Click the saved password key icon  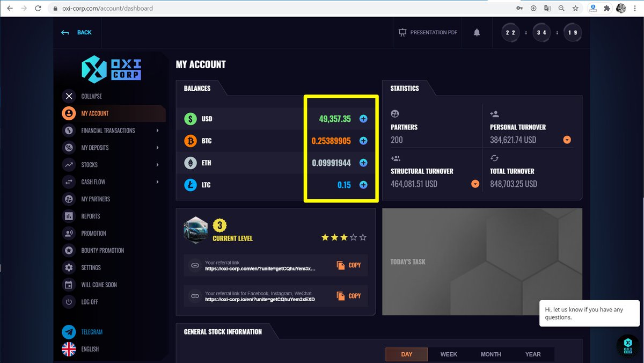point(519,9)
